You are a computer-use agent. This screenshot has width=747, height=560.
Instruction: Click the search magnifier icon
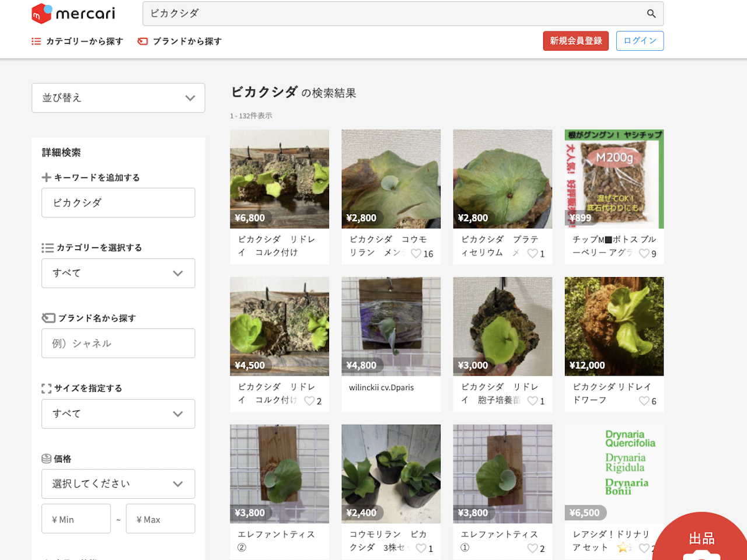click(x=651, y=13)
